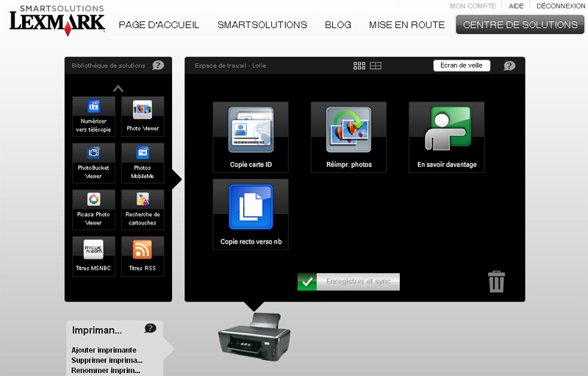Open help for Espace de travail

(509, 65)
